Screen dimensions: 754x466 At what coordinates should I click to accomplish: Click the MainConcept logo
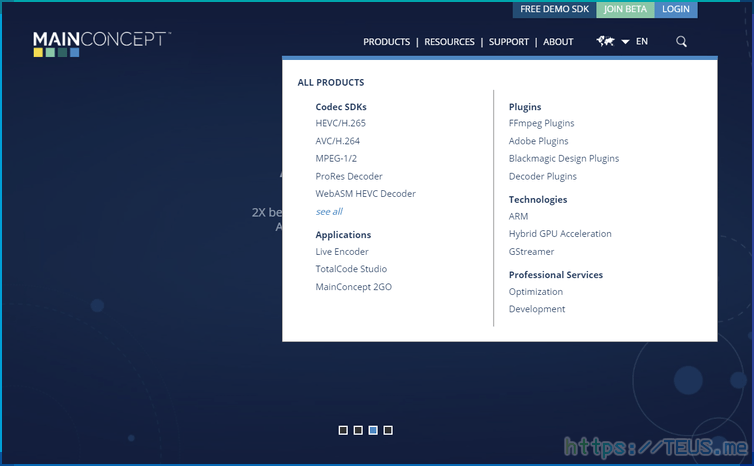pyautogui.click(x=101, y=44)
